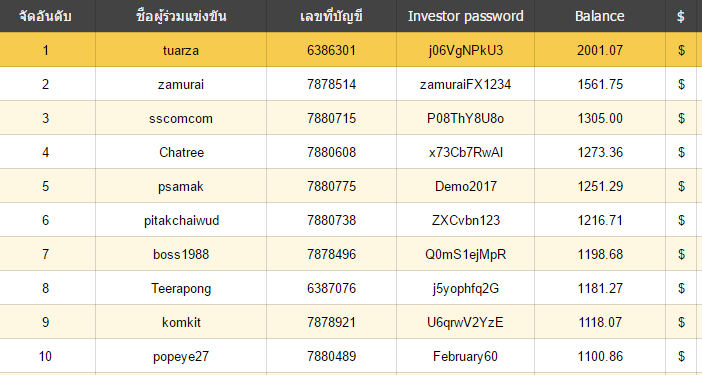The height and width of the screenshot is (375, 702).
Task: Select password zamuraiFX1234 cell
Action: click(x=466, y=85)
